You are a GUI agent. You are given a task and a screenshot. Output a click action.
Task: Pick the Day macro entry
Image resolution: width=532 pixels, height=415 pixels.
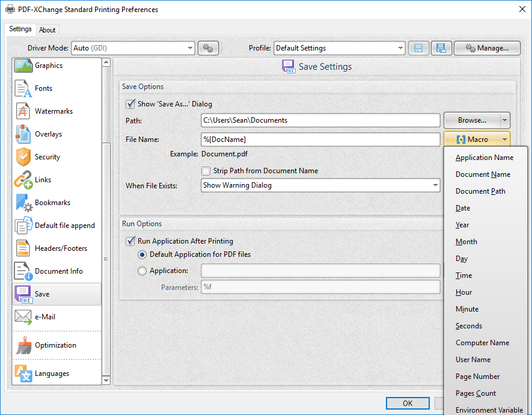pos(486,259)
